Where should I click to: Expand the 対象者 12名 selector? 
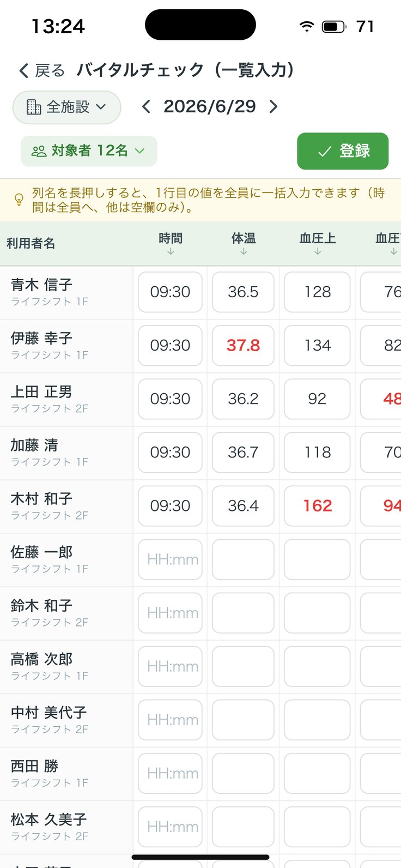89,151
